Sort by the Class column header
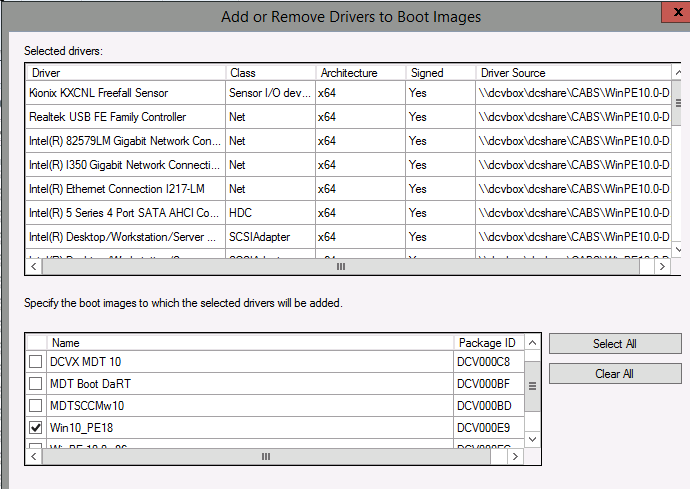The height and width of the screenshot is (489, 690). point(271,73)
